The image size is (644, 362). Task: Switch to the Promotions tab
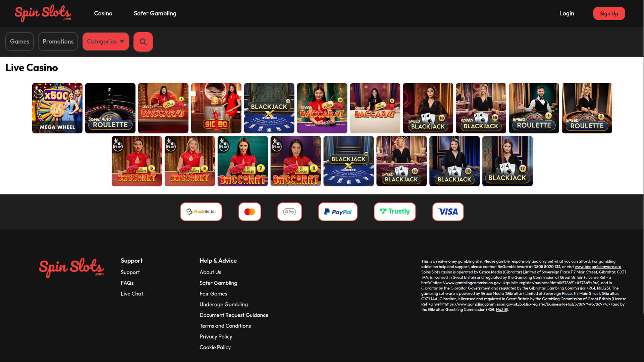click(x=58, y=42)
